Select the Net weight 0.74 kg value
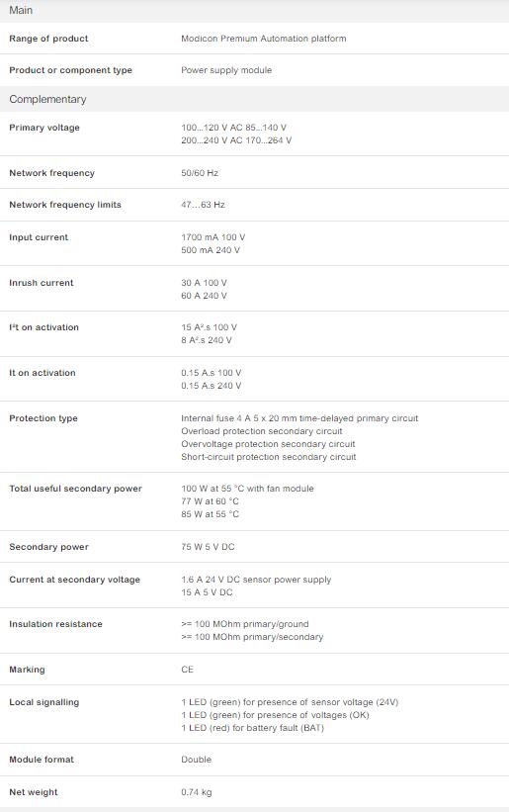The width and height of the screenshot is (509, 812). click(197, 792)
